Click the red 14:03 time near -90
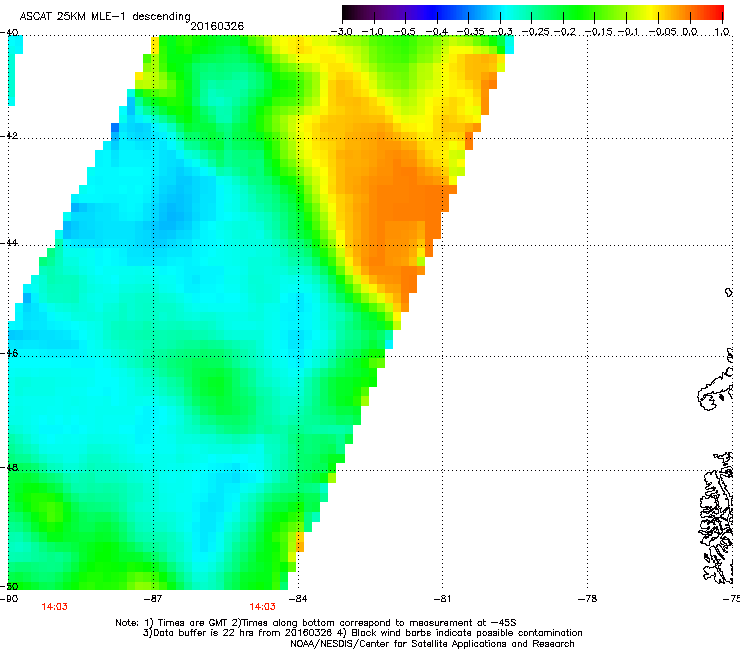Screen dimensions: 740x650 54,607
